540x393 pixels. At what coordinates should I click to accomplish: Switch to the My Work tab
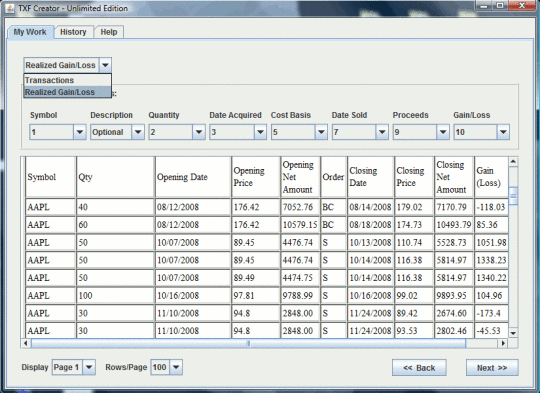(x=30, y=32)
